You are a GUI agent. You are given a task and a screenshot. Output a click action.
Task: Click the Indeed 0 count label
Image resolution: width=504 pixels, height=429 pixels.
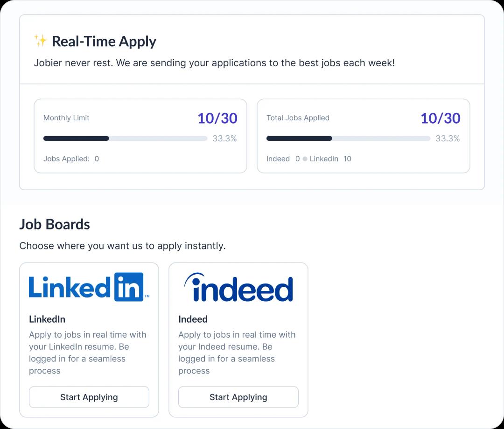tap(283, 159)
